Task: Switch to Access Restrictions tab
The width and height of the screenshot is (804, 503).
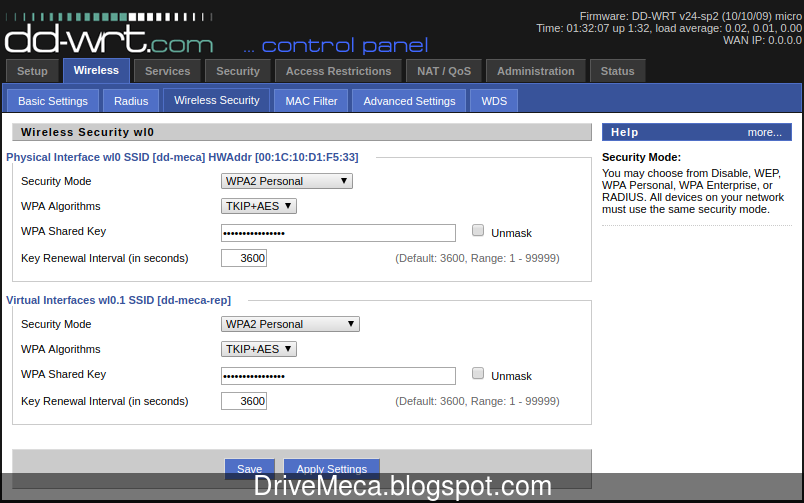Action: (338, 71)
